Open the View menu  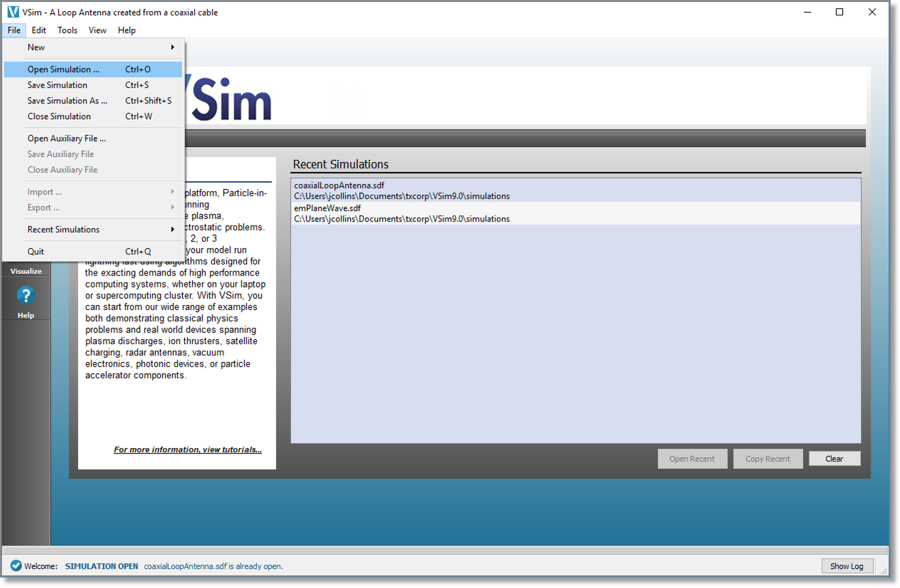click(x=97, y=30)
